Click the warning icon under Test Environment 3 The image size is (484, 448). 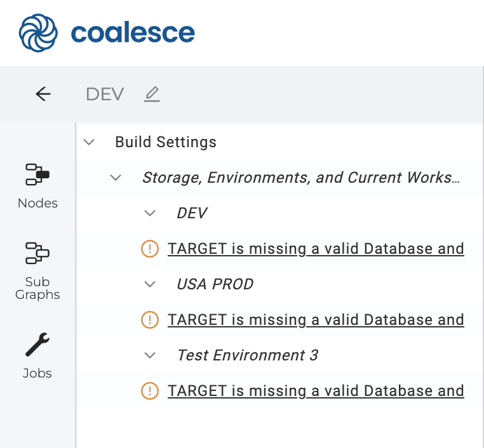pyautogui.click(x=149, y=391)
